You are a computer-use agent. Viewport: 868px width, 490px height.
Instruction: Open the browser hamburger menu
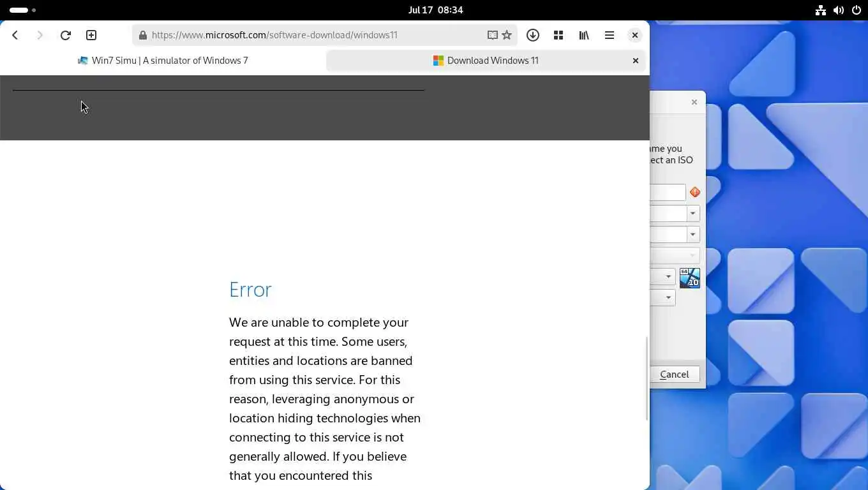610,35
